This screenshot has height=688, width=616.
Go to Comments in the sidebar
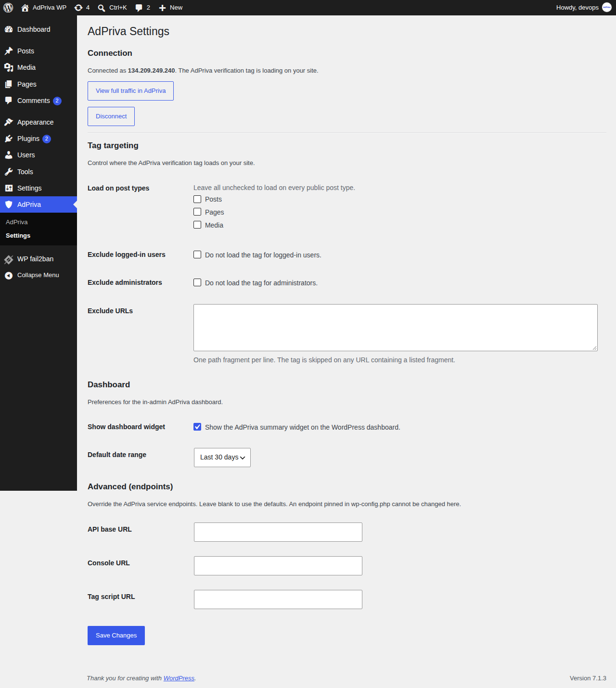point(38,101)
